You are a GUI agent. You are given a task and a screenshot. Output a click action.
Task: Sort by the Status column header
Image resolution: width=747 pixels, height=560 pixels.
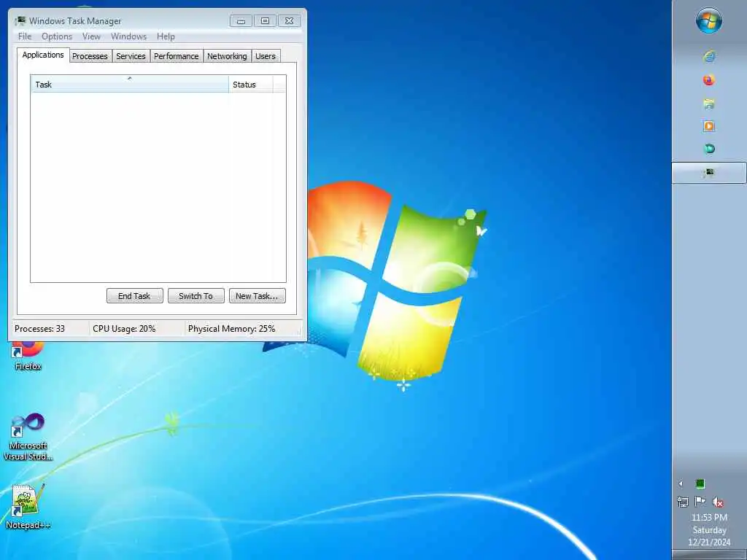click(251, 85)
